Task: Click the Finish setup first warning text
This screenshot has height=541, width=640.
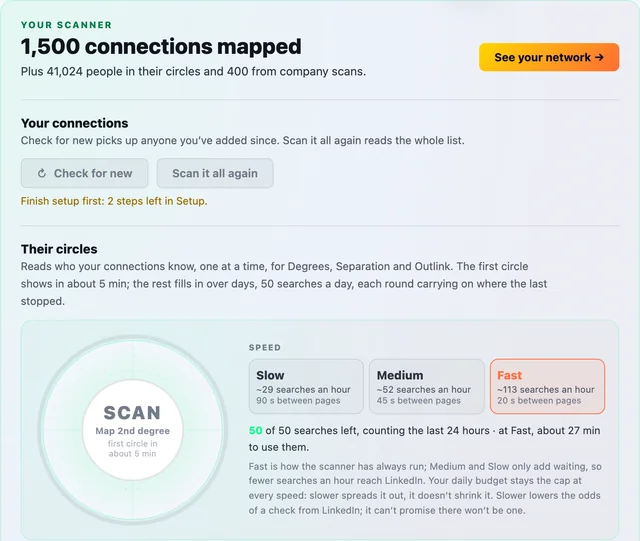Action: tap(114, 201)
